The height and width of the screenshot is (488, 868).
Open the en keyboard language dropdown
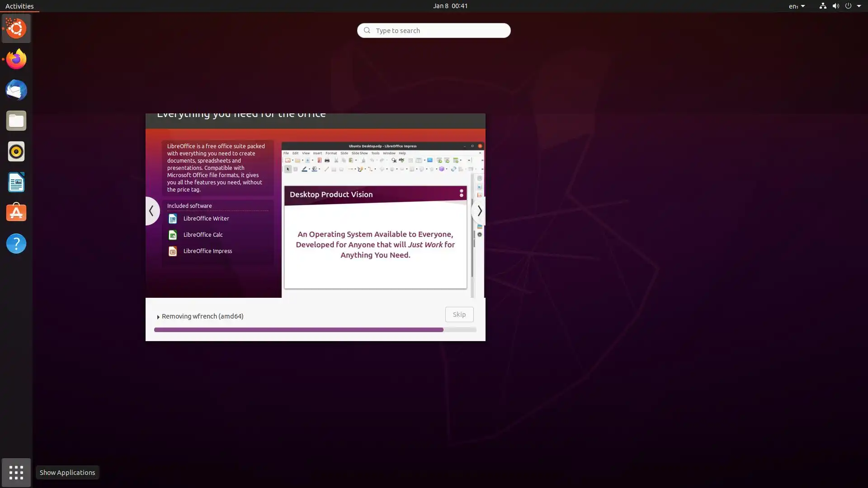[797, 6]
